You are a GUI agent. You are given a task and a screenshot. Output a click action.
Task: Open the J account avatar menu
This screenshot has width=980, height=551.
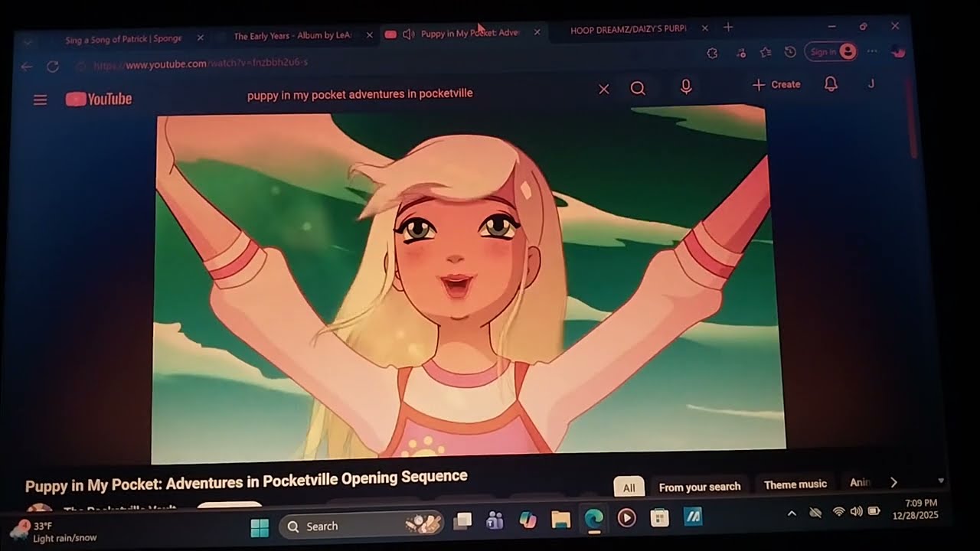[871, 83]
